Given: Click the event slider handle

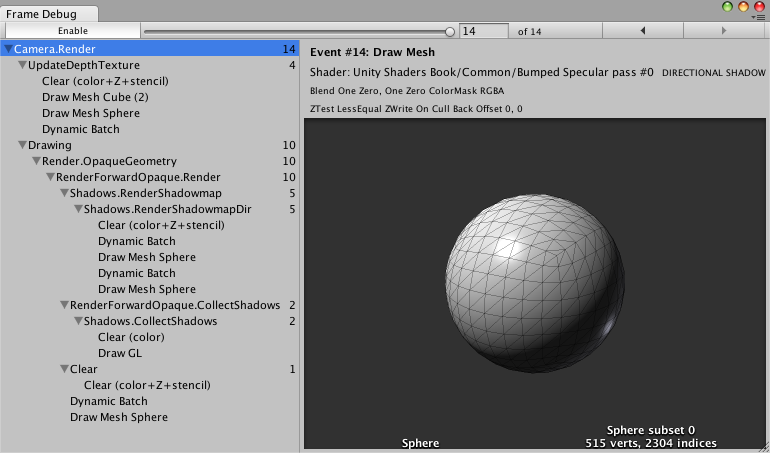Looking at the screenshot, I should 449,31.
